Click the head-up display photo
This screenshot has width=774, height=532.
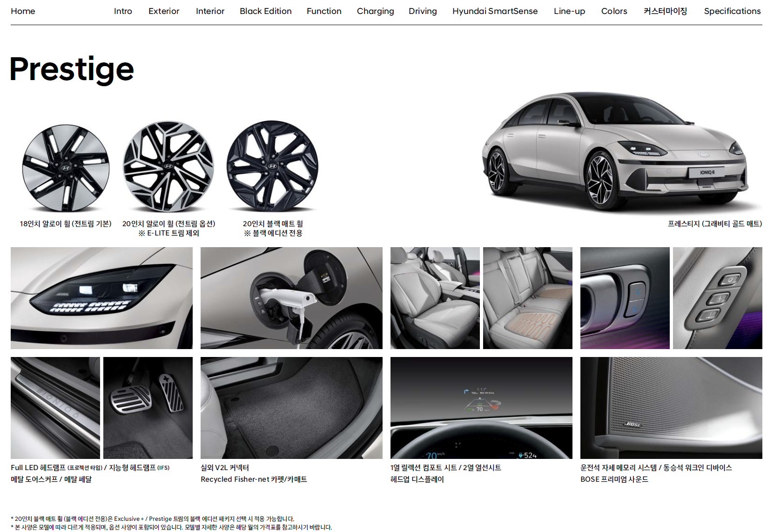tap(481, 408)
